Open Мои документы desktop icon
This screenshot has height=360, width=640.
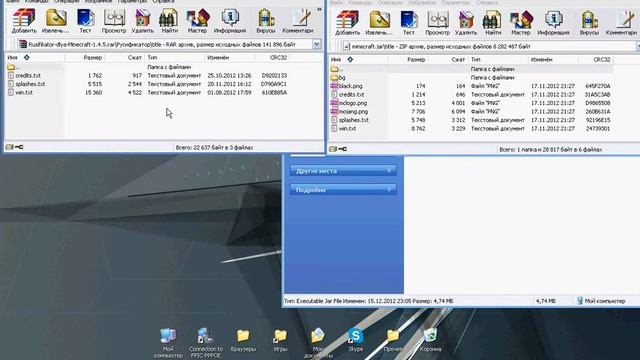coord(318,343)
